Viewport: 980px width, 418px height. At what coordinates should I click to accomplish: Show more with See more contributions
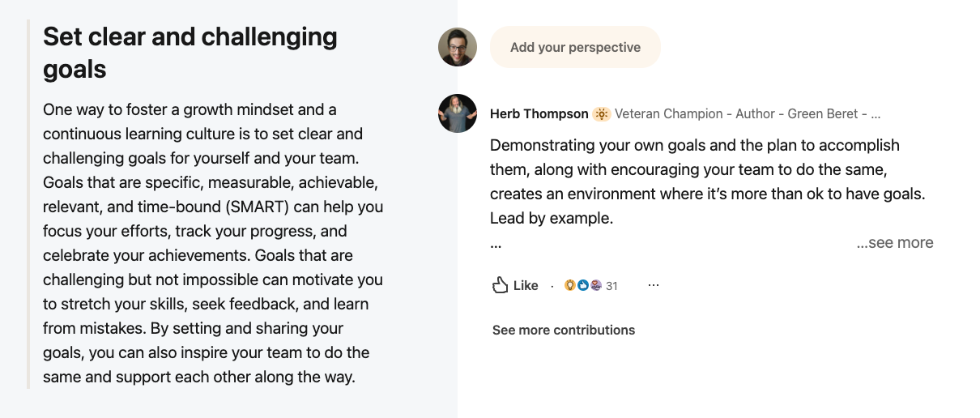point(564,330)
